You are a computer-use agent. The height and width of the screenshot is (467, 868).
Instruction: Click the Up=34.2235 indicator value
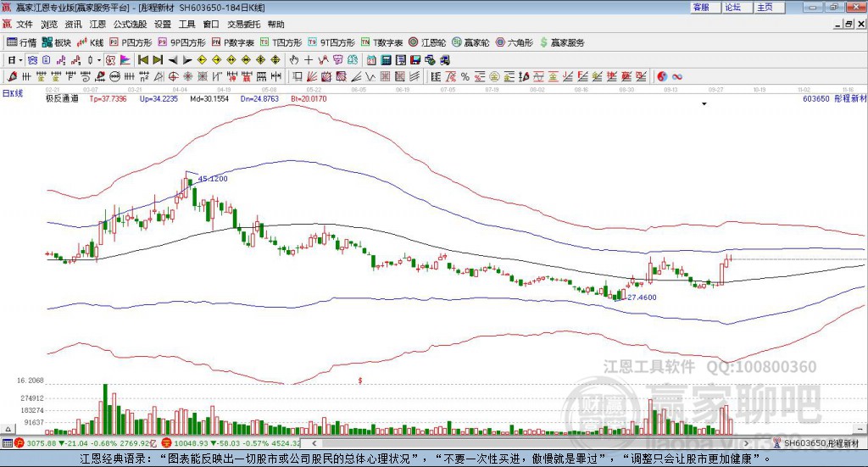(x=159, y=98)
